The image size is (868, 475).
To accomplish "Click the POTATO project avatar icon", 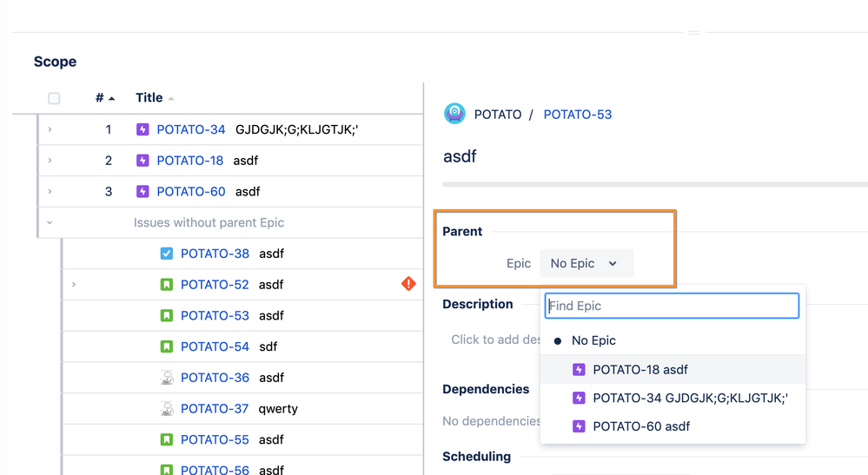I will (x=454, y=114).
